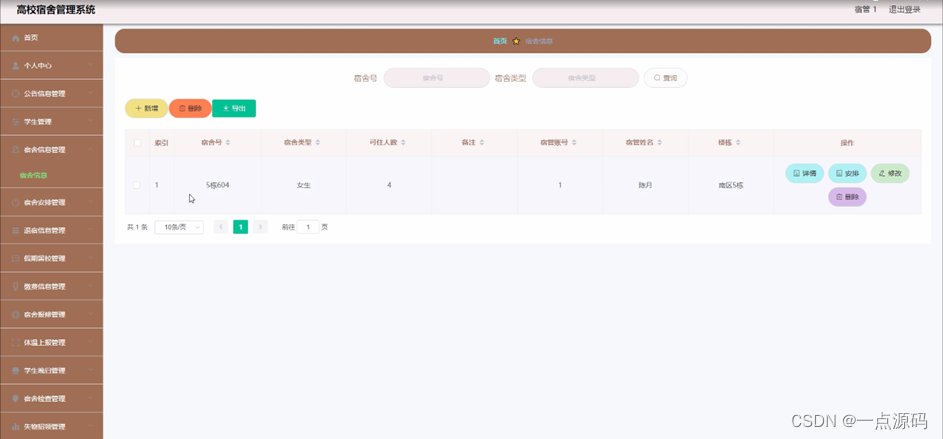This screenshot has height=439, width=943.
Task: Click 首页 in the breadcrumb bar
Action: (x=500, y=41)
